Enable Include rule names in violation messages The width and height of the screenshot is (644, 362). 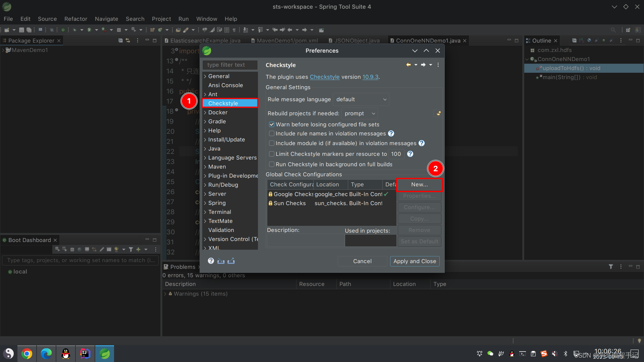click(272, 133)
